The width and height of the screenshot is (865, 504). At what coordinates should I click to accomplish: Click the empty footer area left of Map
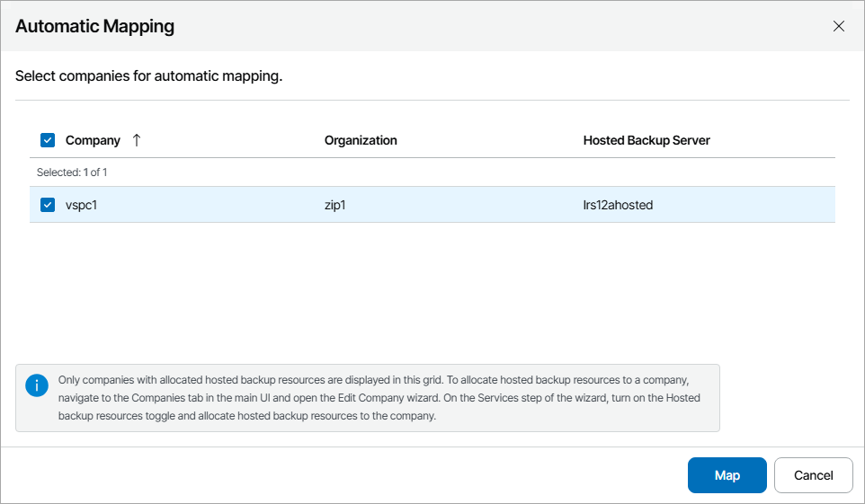pos(342,475)
